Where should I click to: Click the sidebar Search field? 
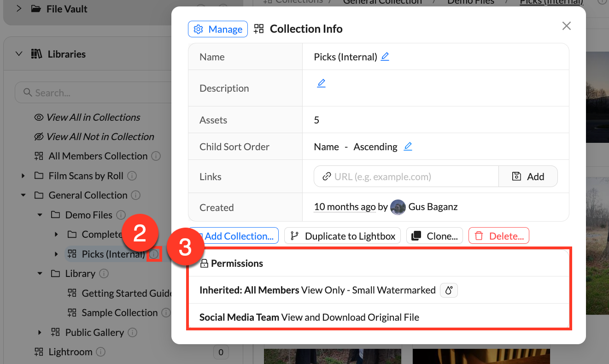click(x=92, y=92)
